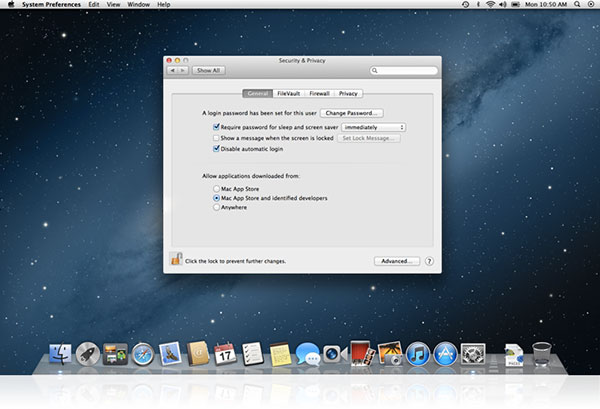This screenshot has width=600, height=409.
Task: Click the volume icon in menu bar
Action: click(503, 4)
